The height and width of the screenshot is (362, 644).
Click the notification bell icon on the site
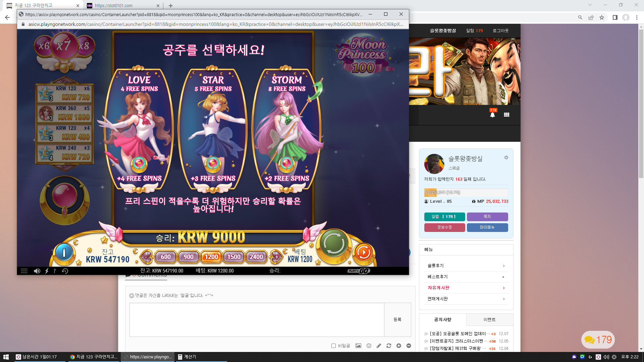492,115
